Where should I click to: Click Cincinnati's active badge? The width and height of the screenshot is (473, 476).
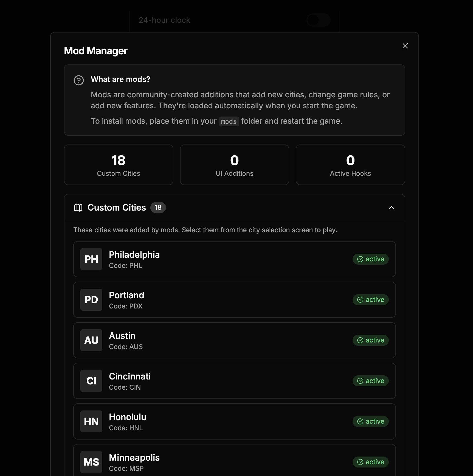[x=371, y=381]
